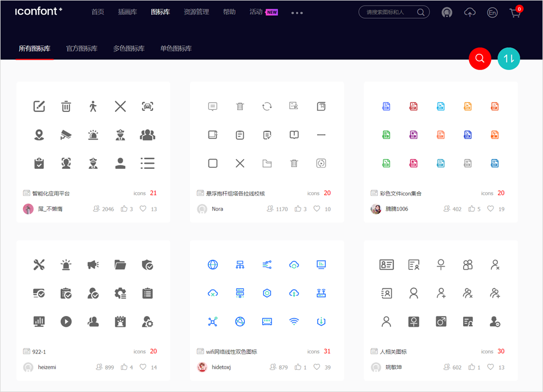The width and height of the screenshot is (543, 392).
Task: Click the teal sort order button
Action: (508, 59)
